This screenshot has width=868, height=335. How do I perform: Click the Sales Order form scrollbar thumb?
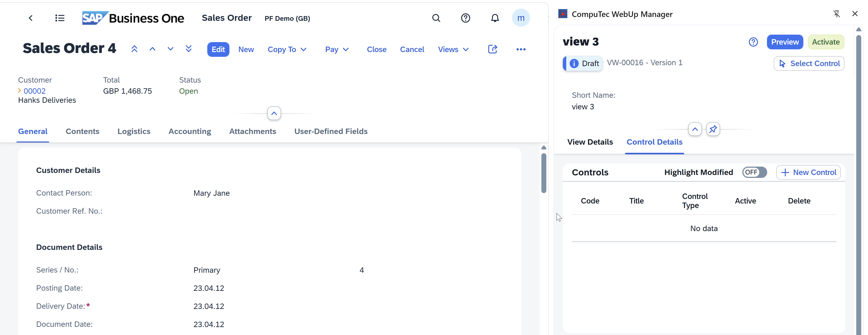(x=543, y=173)
